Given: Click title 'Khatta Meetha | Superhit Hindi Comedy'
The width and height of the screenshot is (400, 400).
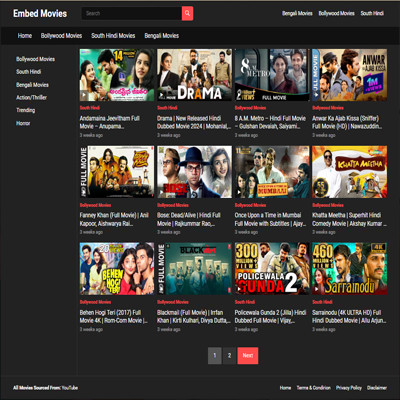Looking at the screenshot, I should [x=349, y=219].
